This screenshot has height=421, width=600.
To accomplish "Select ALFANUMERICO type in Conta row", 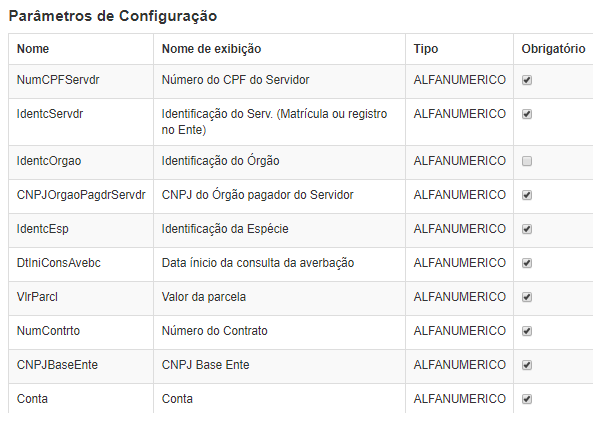I will pos(460,399).
